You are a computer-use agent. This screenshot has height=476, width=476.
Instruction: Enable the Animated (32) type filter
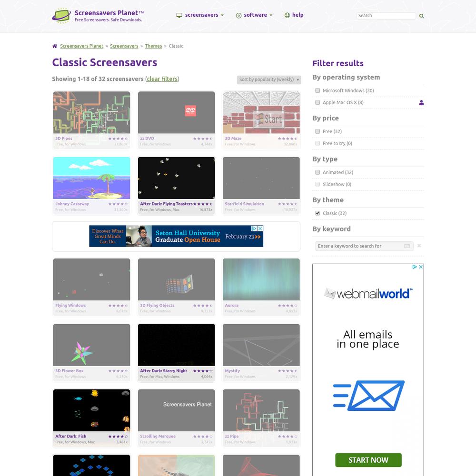[x=317, y=172]
